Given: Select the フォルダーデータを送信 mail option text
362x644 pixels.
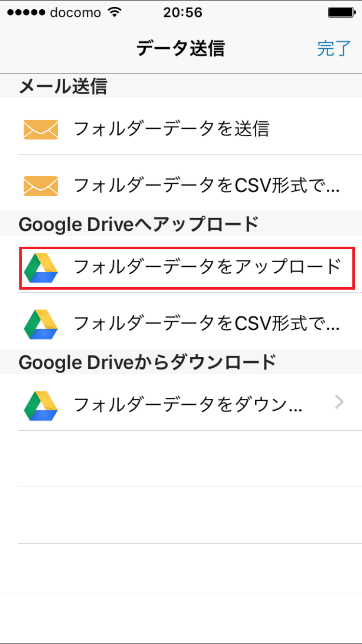Looking at the screenshot, I should pyautogui.click(x=171, y=129).
